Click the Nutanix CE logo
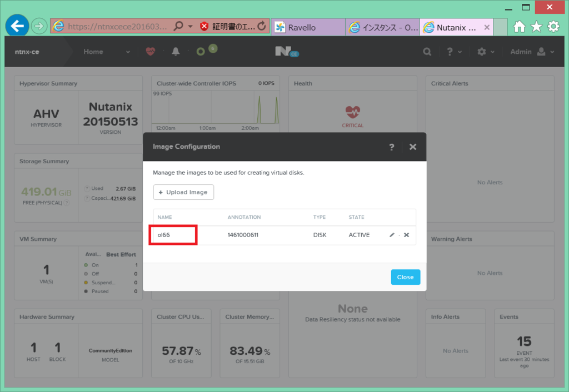569x392 pixels. click(x=287, y=52)
